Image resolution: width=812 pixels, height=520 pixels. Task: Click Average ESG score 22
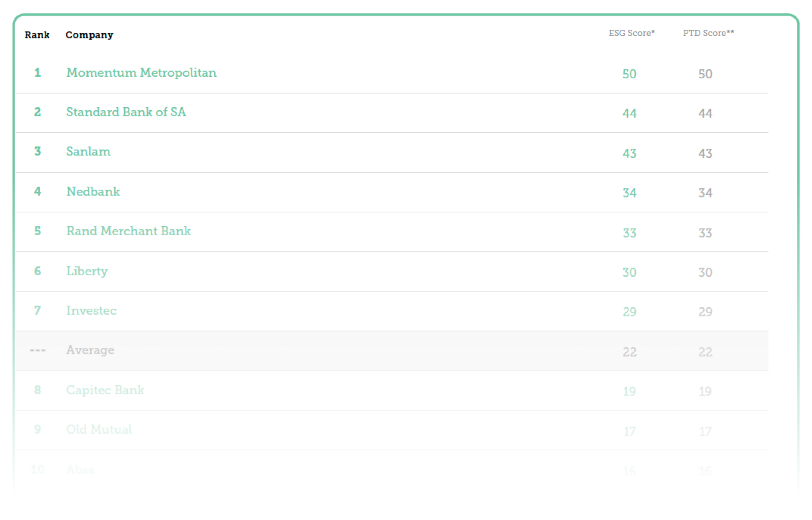[x=629, y=352]
